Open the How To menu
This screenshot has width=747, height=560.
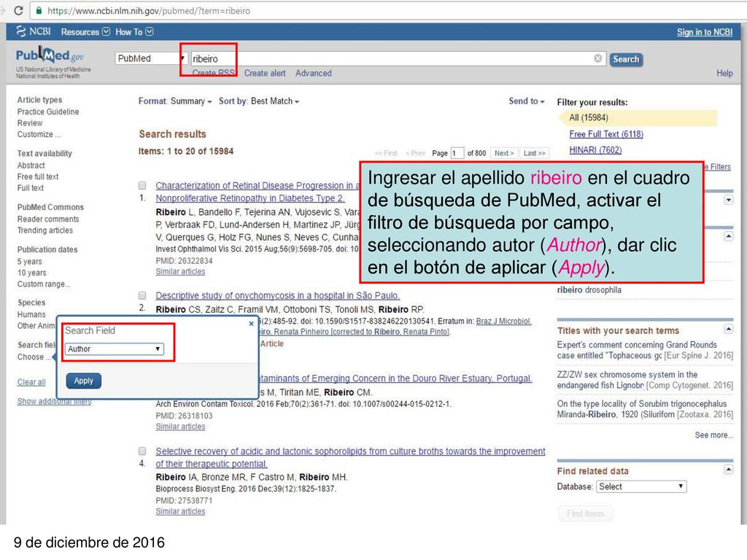click(x=134, y=32)
